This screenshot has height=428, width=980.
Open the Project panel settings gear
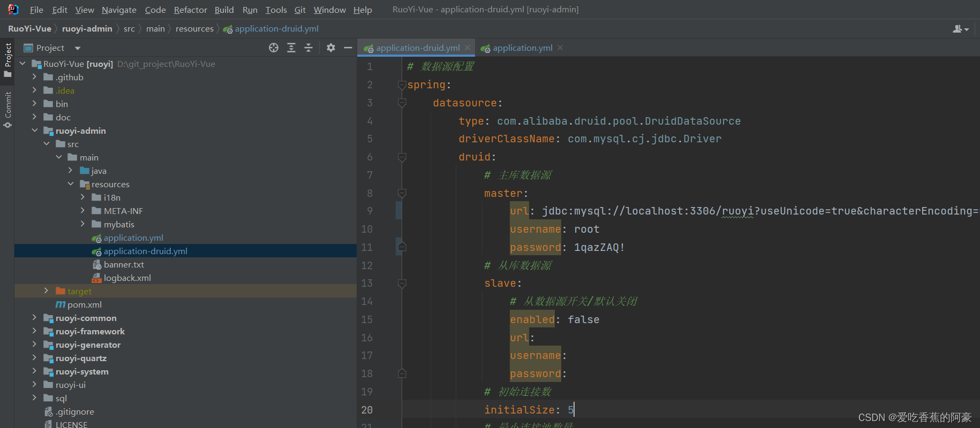coord(331,48)
